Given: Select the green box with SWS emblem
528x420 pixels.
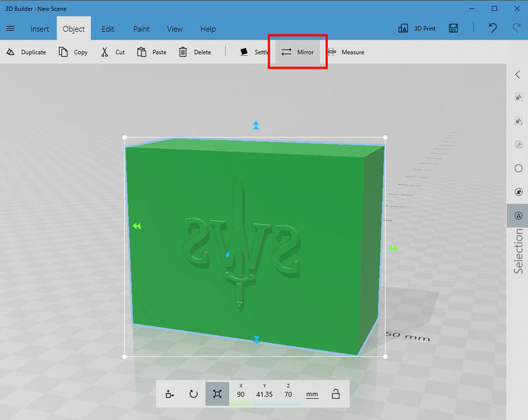Looking at the screenshot, I should point(255,247).
